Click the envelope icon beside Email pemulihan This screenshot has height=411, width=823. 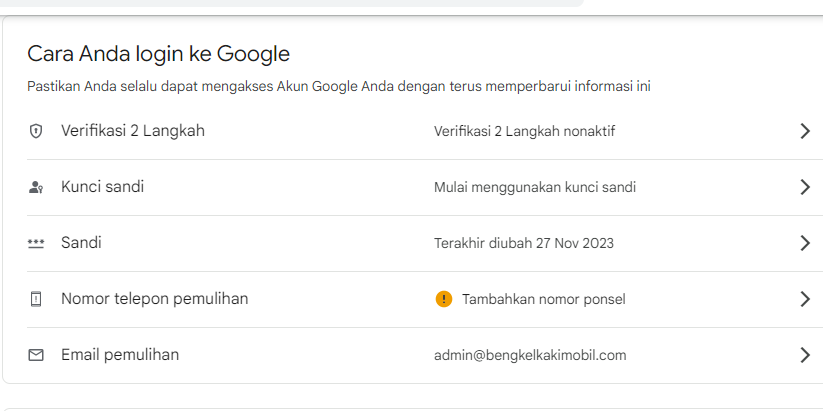36,355
